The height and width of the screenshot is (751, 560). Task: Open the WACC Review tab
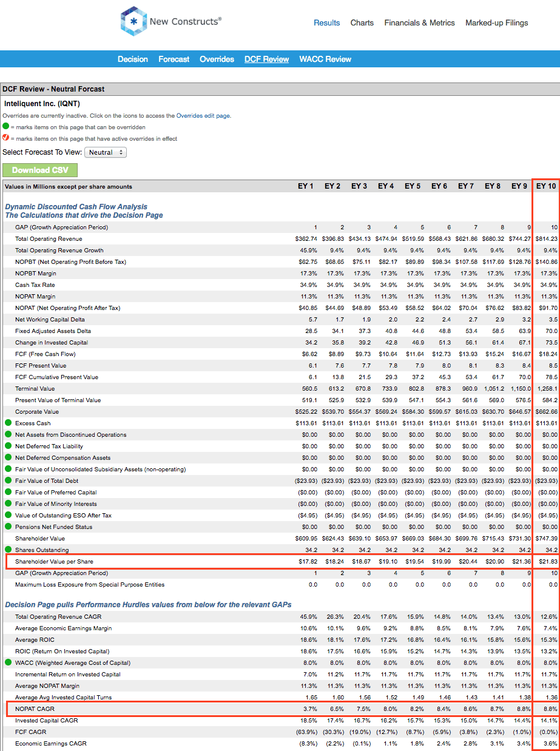coord(325,59)
